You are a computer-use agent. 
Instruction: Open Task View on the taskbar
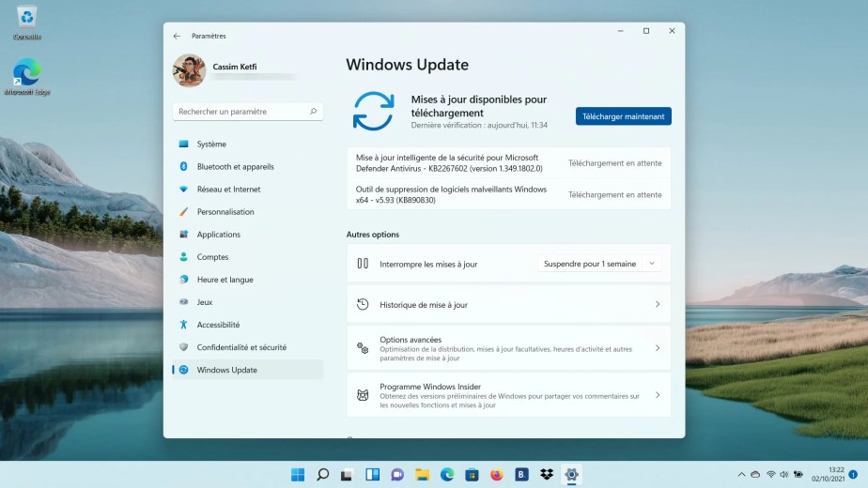click(x=347, y=475)
